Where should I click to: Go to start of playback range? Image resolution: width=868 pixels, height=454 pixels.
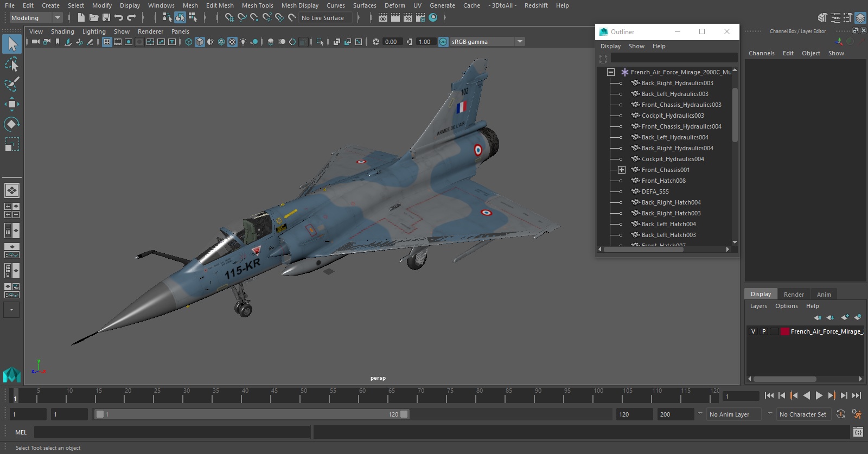tap(769, 395)
